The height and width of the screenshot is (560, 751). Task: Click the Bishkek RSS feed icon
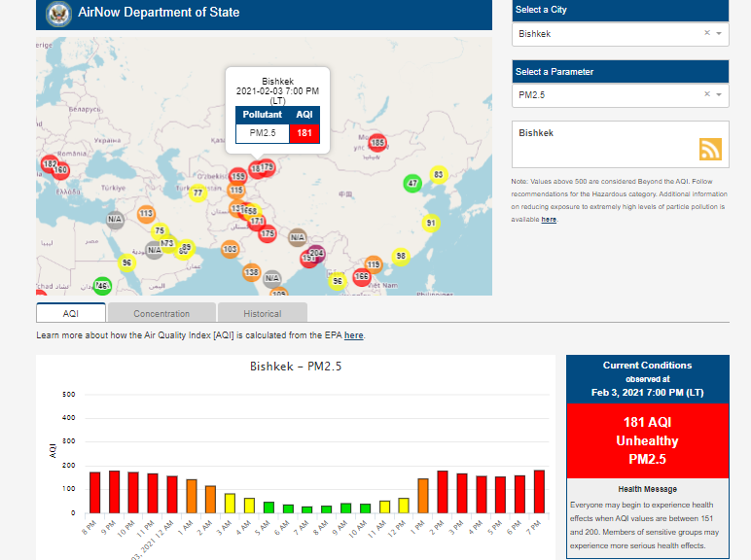710,149
